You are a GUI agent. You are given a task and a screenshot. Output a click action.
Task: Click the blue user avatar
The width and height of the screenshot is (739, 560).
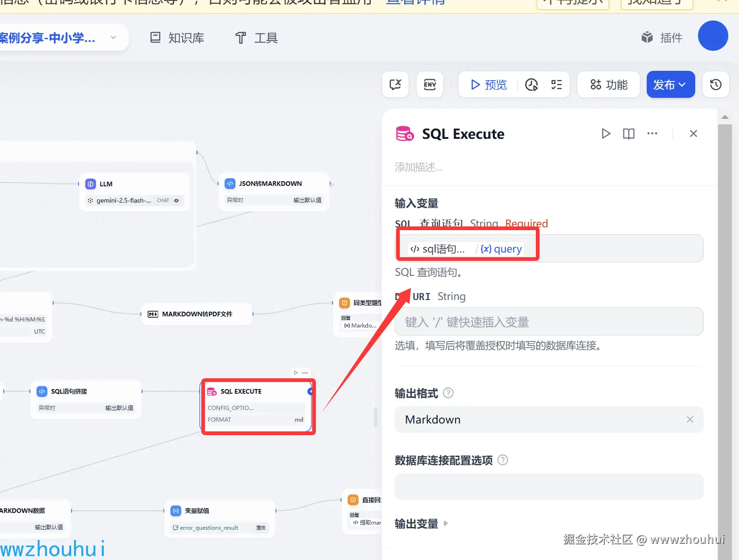[x=713, y=36]
